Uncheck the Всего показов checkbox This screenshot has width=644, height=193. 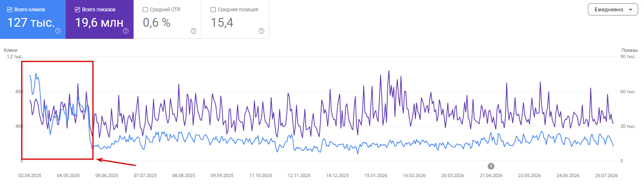pyautogui.click(x=77, y=10)
